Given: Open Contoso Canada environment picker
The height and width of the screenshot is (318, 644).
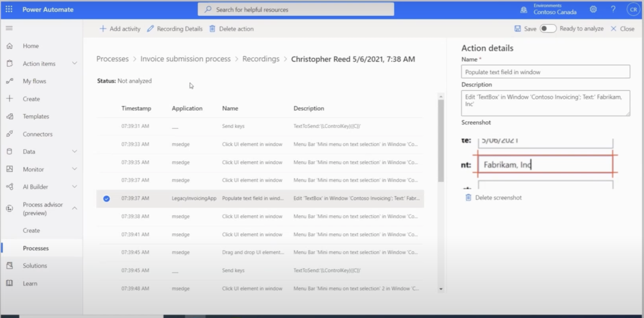Looking at the screenshot, I should 555,12.
